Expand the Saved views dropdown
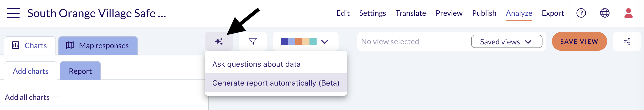This screenshot has height=110, width=644. point(507,42)
